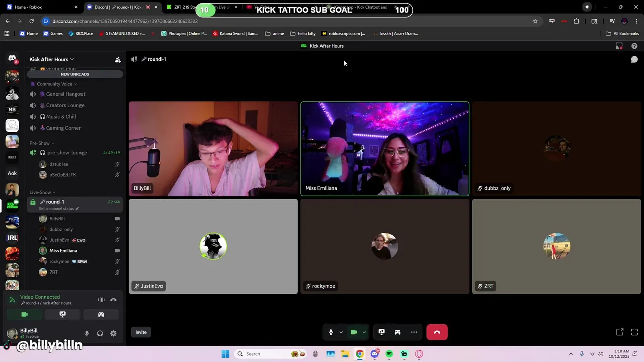Open Spotify from the taskbar
The image size is (644, 362).
pyautogui.click(x=389, y=354)
